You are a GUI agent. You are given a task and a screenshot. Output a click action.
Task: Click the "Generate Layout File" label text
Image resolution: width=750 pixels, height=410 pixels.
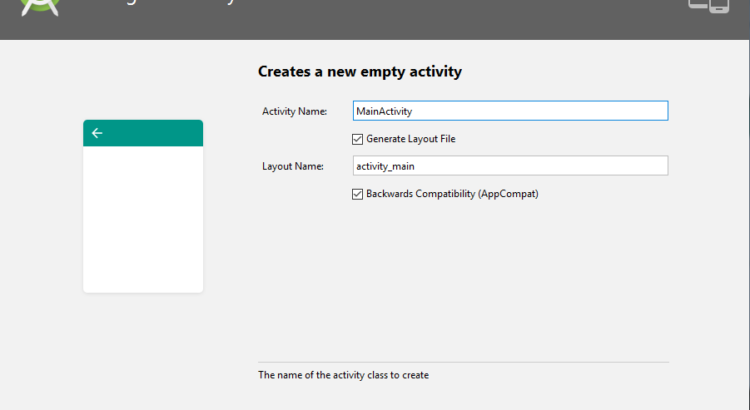tap(410, 139)
